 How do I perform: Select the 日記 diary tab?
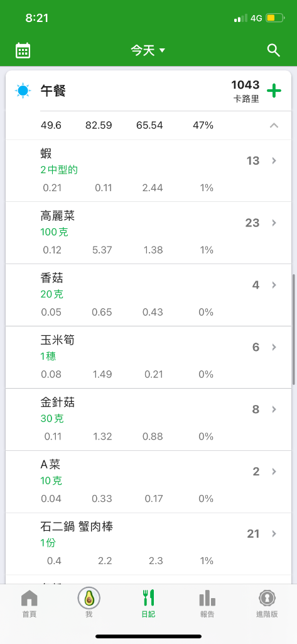tap(148, 603)
